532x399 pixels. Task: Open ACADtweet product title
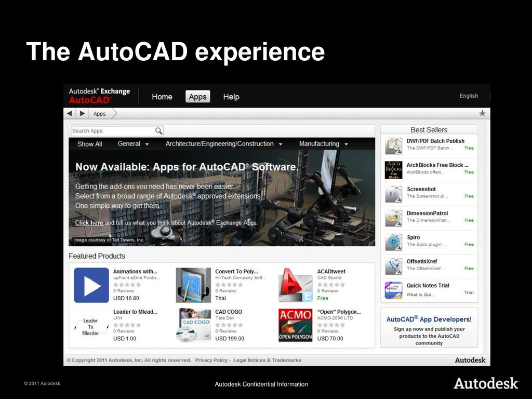click(x=331, y=271)
